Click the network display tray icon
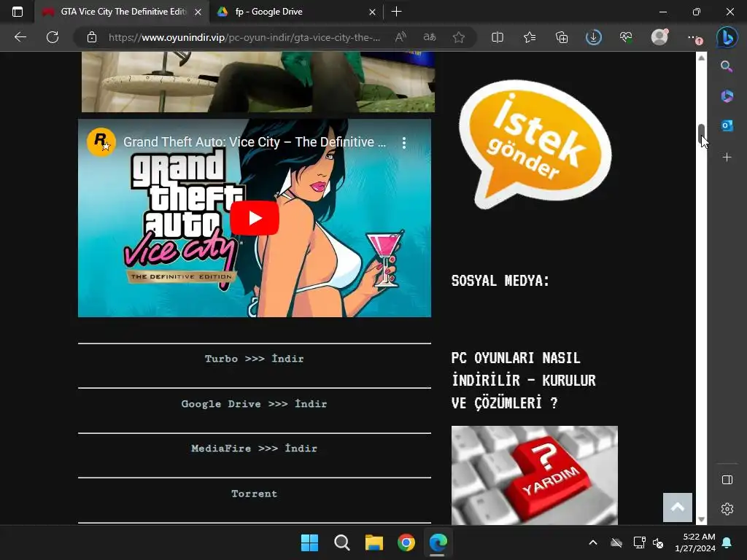The width and height of the screenshot is (747, 560). coord(639,542)
